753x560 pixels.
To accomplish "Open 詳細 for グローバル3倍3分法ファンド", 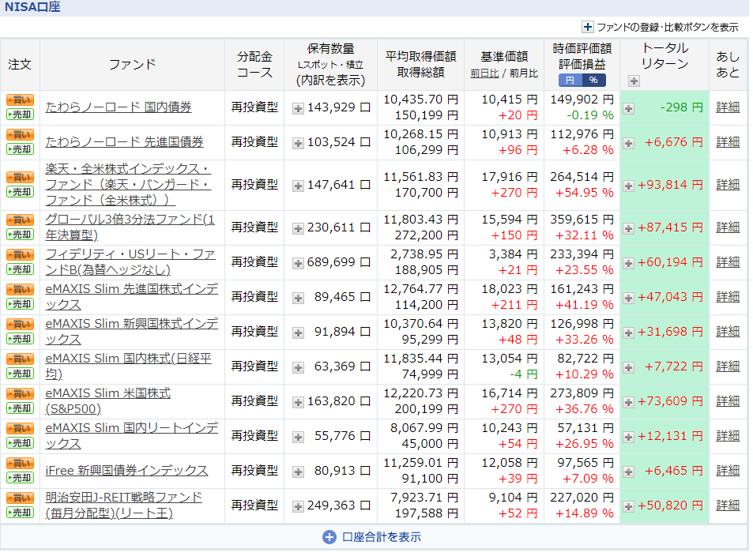I will (x=728, y=227).
